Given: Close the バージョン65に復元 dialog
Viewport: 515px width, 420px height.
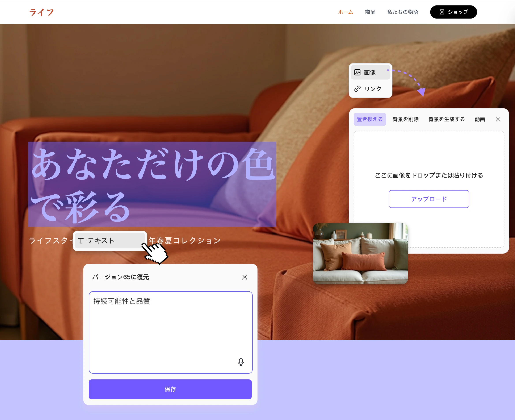Looking at the screenshot, I should (x=244, y=277).
